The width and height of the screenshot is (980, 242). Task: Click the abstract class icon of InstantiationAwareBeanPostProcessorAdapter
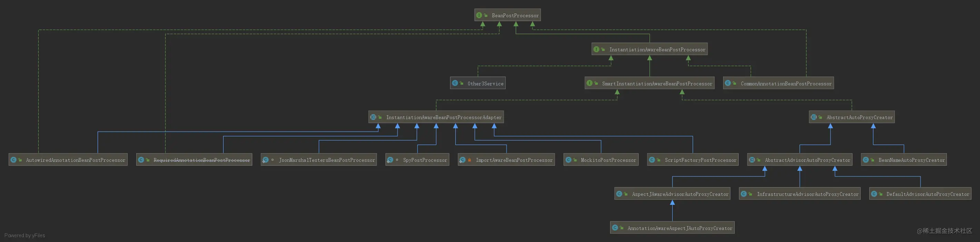(x=373, y=117)
